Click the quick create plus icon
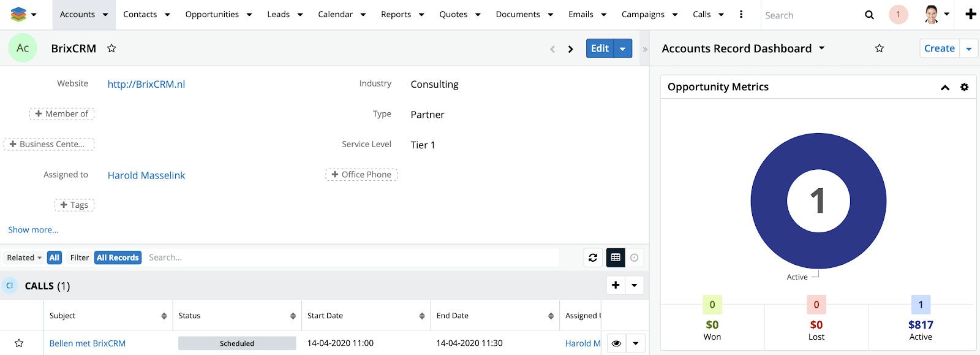The width and height of the screenshot is (980, 355). 971,14
